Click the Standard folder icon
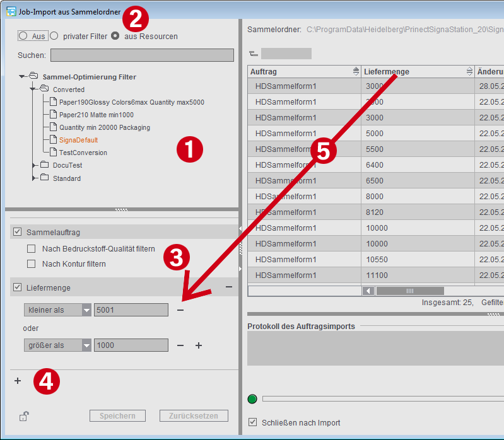 coord(44,177)
